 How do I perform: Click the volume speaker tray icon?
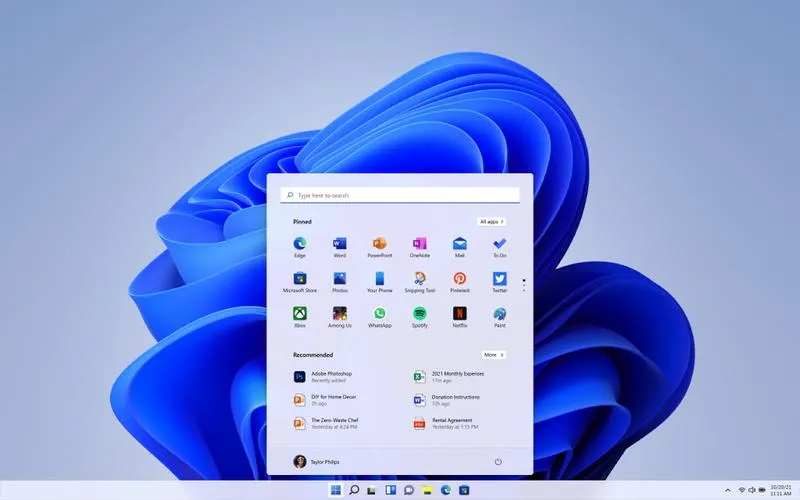752,490
